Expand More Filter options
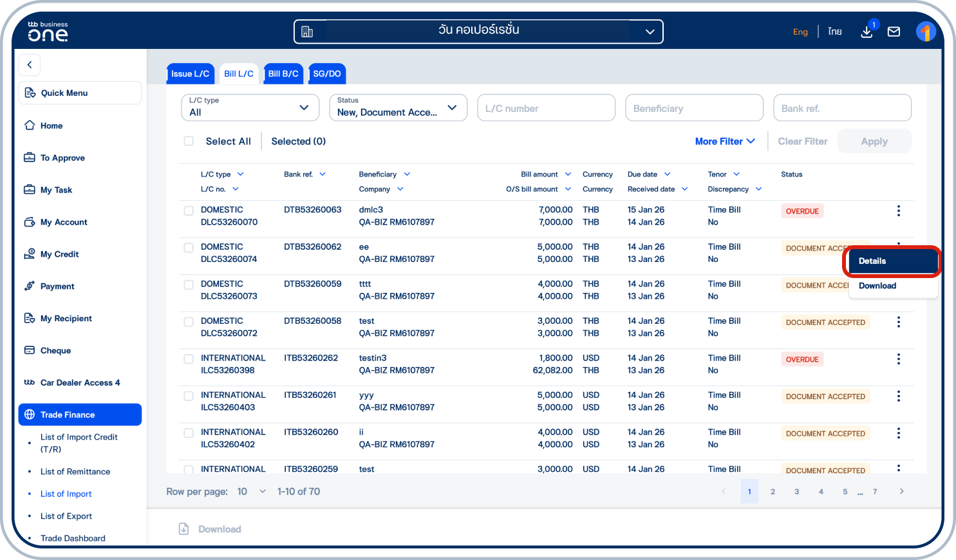Screen dimensions: 956x560 pos(725,141)
